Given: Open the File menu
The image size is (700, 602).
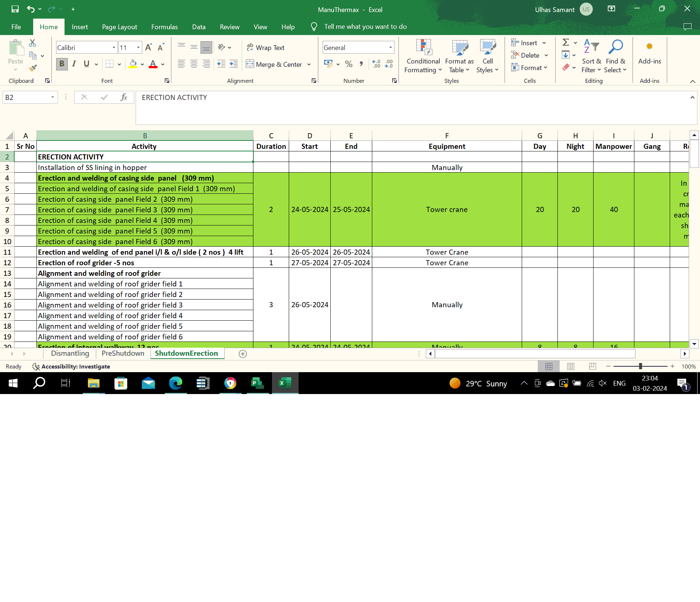Looking at the screenshot, I should (x=16, y=27).
